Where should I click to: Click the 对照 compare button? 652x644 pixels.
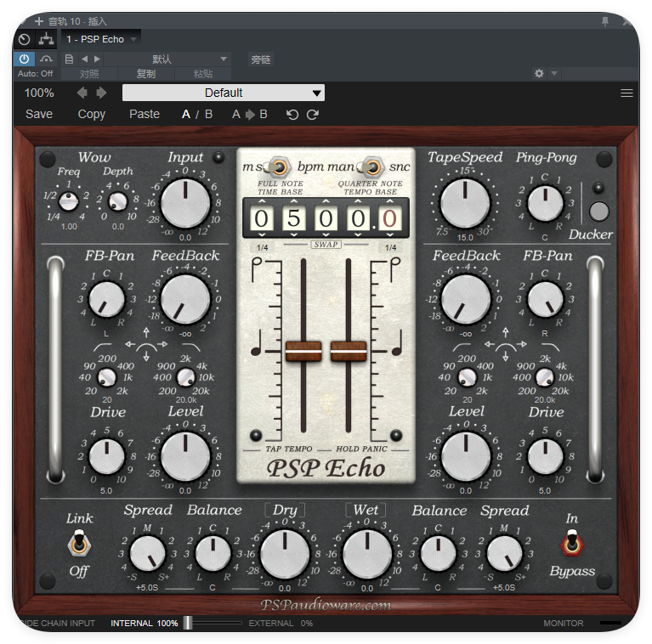tap(89, 74)
